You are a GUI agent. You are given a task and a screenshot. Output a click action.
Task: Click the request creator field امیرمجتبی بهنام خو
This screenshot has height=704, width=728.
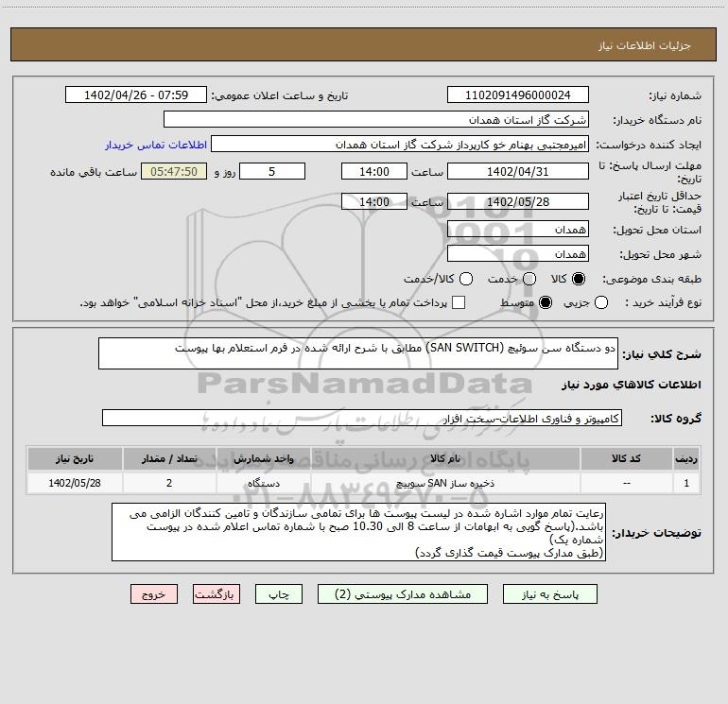(x=400, y=145)
